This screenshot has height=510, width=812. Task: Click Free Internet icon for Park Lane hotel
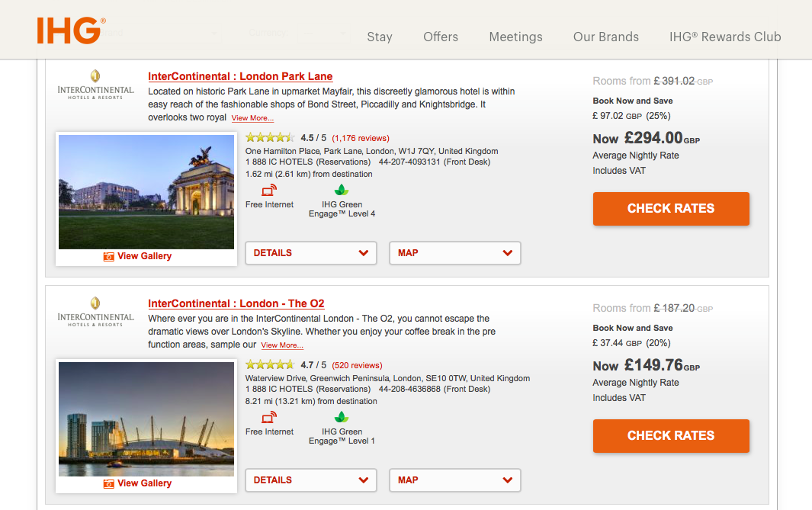coord(269,191)
